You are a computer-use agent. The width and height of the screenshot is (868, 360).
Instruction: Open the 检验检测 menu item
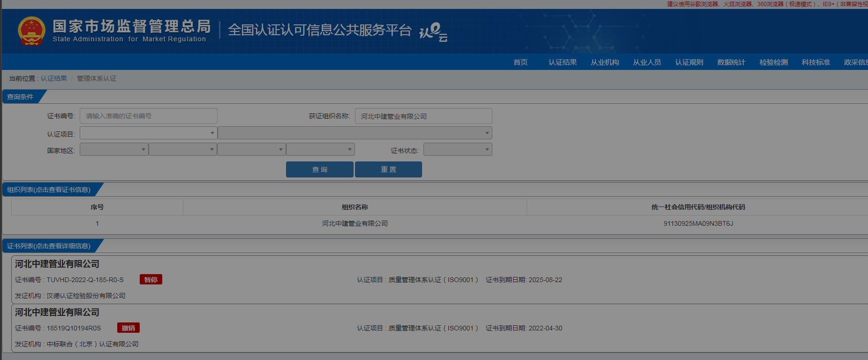click(774, 62)
